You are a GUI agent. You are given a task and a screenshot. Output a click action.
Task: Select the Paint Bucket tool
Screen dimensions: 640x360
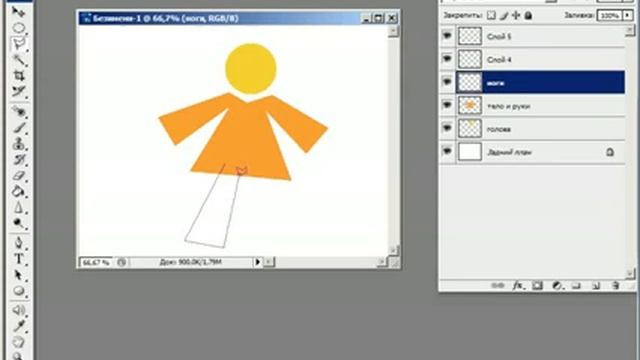coord(18,191)
